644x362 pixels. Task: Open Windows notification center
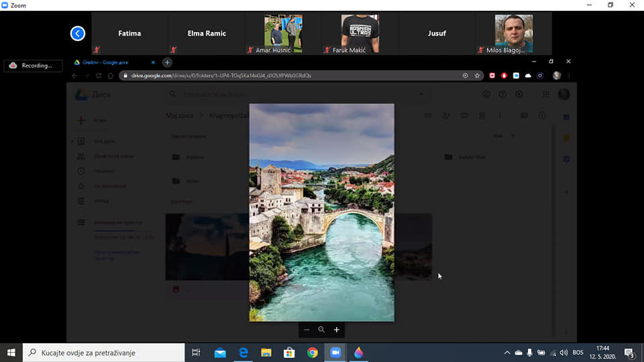(629, 353)
